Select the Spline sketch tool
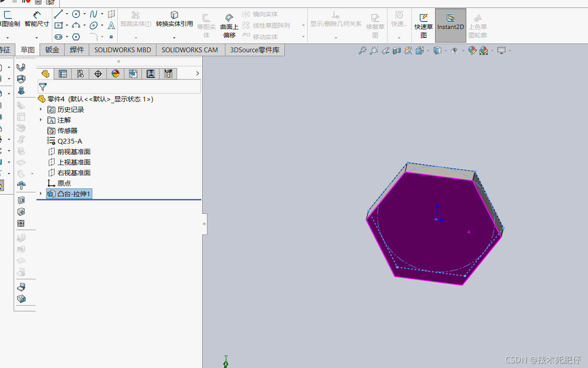This screenshot has width=588, height=368. click(x=94, y=14)
